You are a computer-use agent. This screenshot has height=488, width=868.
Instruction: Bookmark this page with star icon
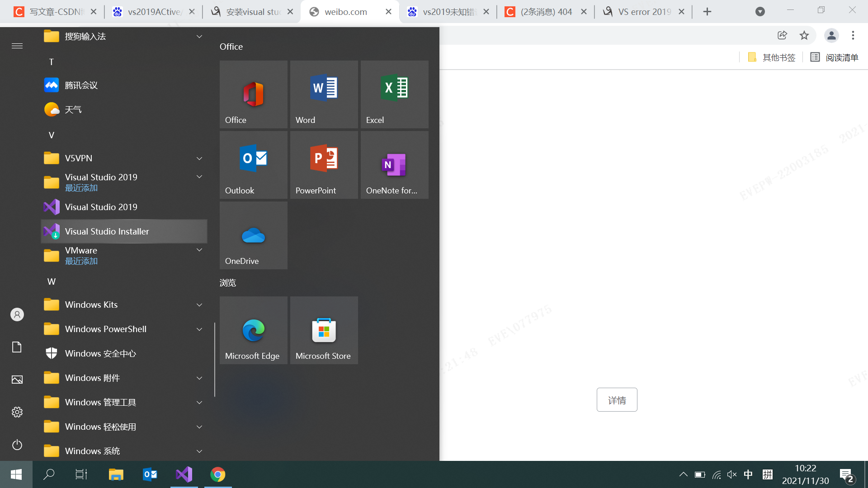[x=804, y=35]
